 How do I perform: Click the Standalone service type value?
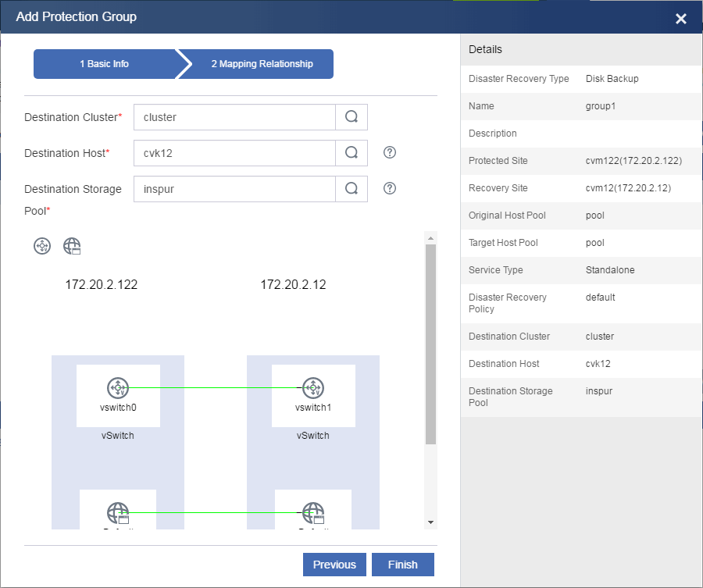tap(610, 270)
